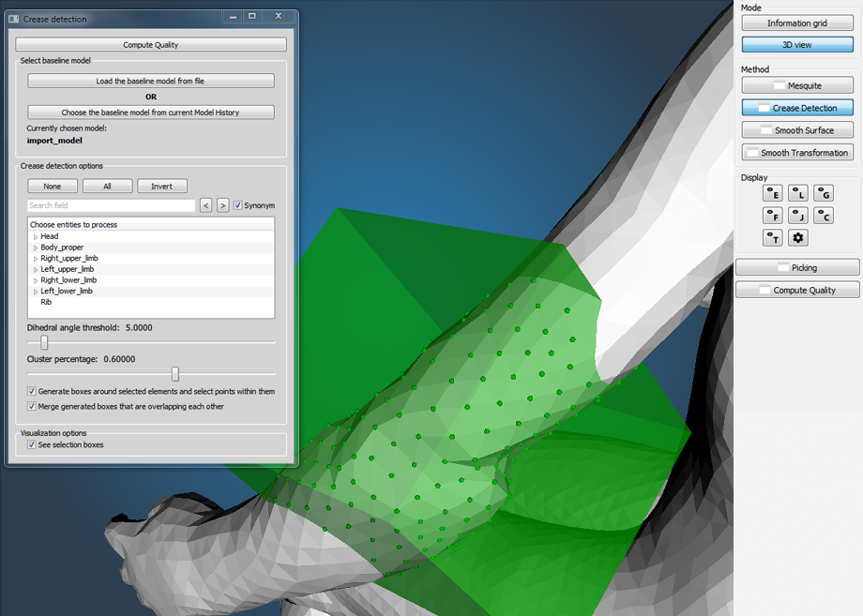Click Compute Quality below the Picking button
The height and width of the screenshot is (616, 863).
[797, 290]
